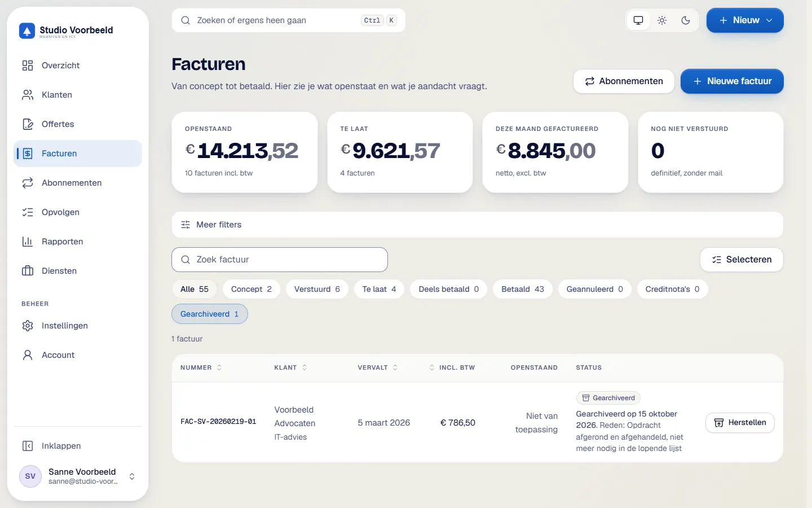Select the Gearchiveerd 1 filter tab
The height and width of the screenshot is (508, 812).
click(x=210, y=314)
